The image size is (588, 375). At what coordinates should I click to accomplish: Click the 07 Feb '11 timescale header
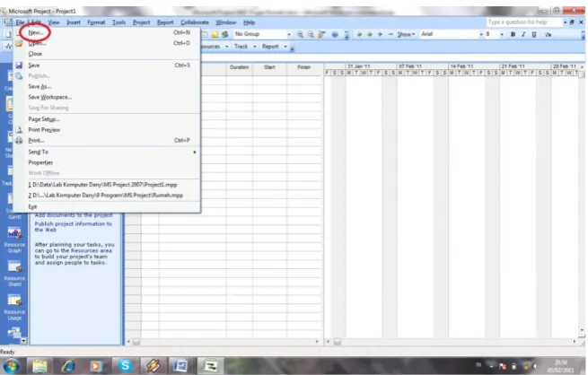tap(422, 66)
